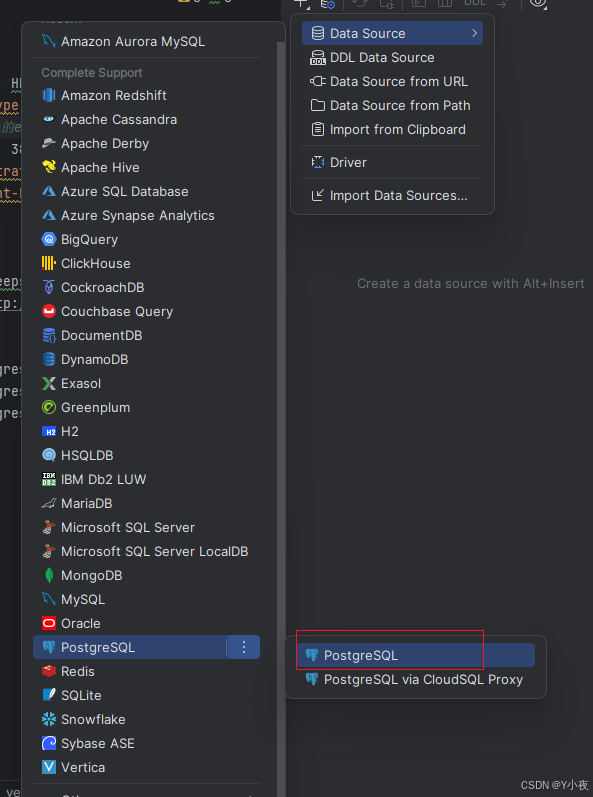
Task: Choose Data Source from URL
Action: [x=392, y=81]
